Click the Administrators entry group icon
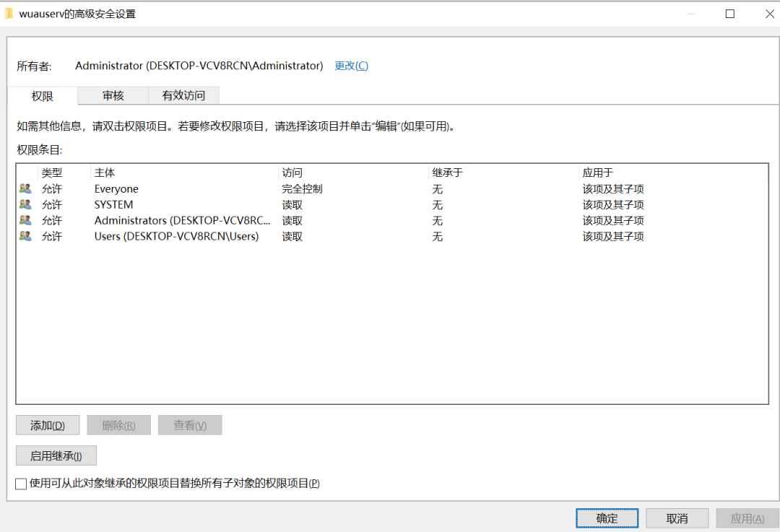Screen dimensions: 780x532 coord(25,221)
